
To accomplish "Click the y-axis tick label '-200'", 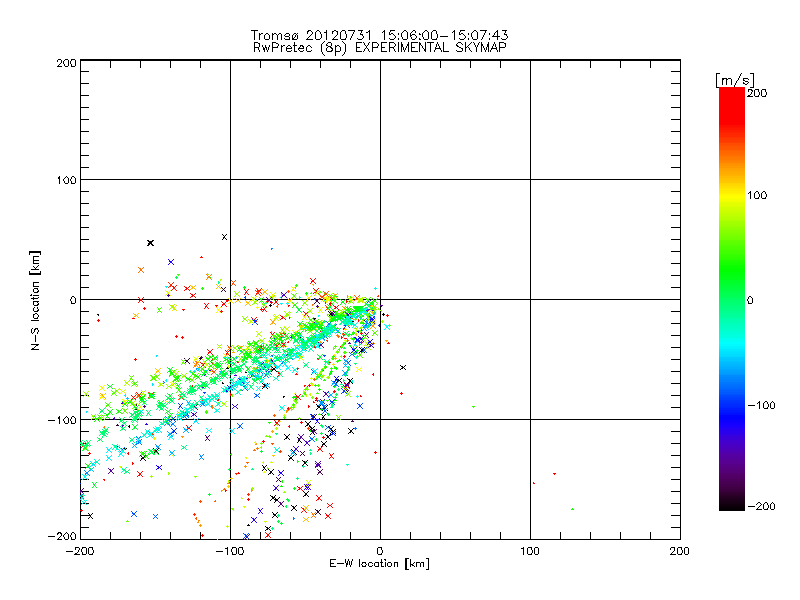I will [x=62, y=536].
